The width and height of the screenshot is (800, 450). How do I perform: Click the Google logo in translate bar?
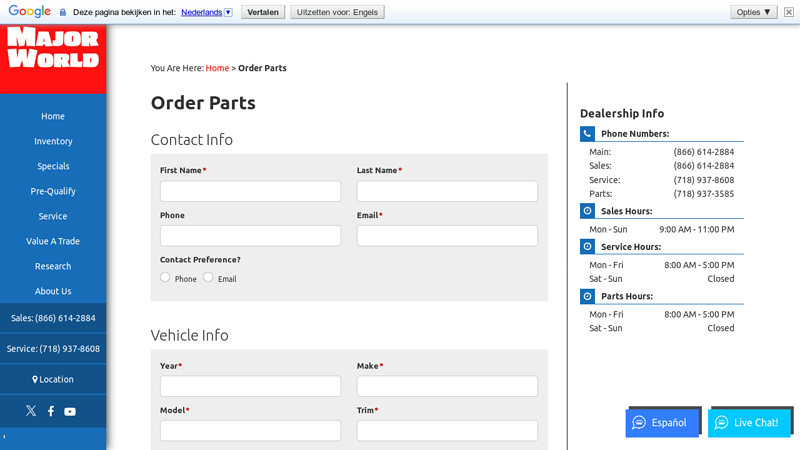[29, 11]
